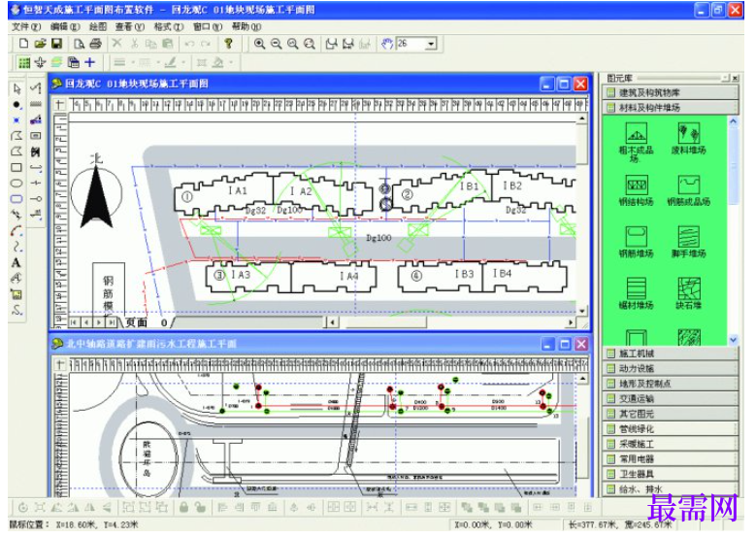This screenshot has width=756, height=538.
Task: Click the Save disk icon
Action: point(57,44)
